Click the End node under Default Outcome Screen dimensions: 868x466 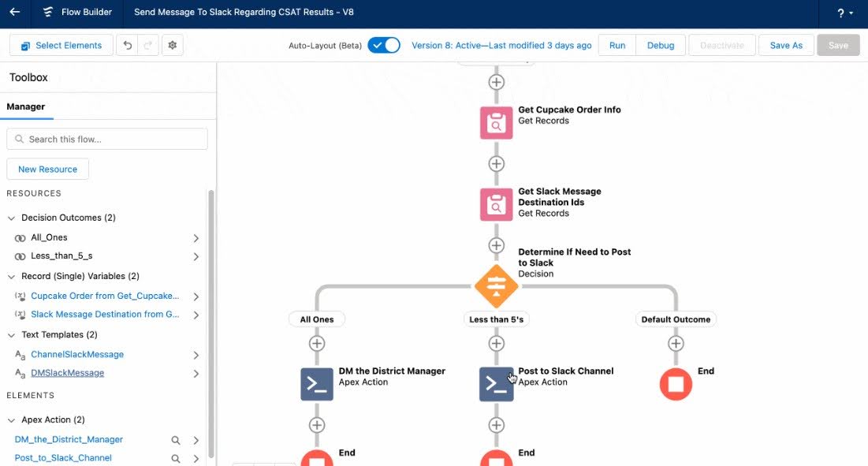point(676,384)
